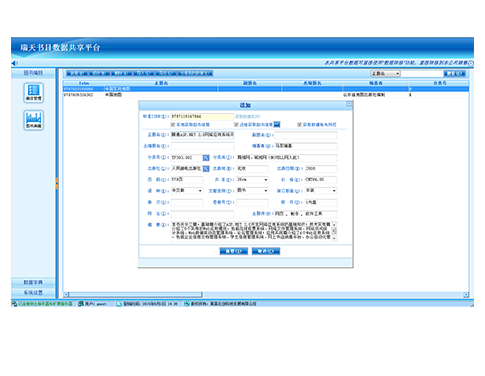This screenshot has width=485, height=376.
Task: Click the 附件 input in the dialog
Action: pyautogui.click(x=321, y=202)
